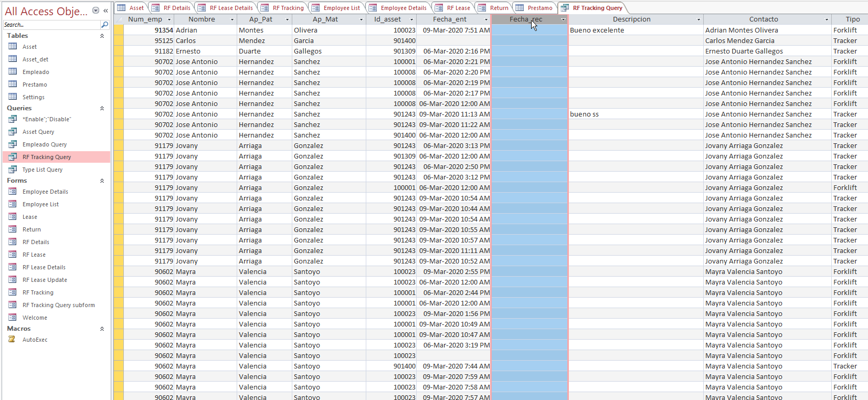Screen dimensions: 868x400
Task: Click the Asset_det table icon
Action: 13,59
